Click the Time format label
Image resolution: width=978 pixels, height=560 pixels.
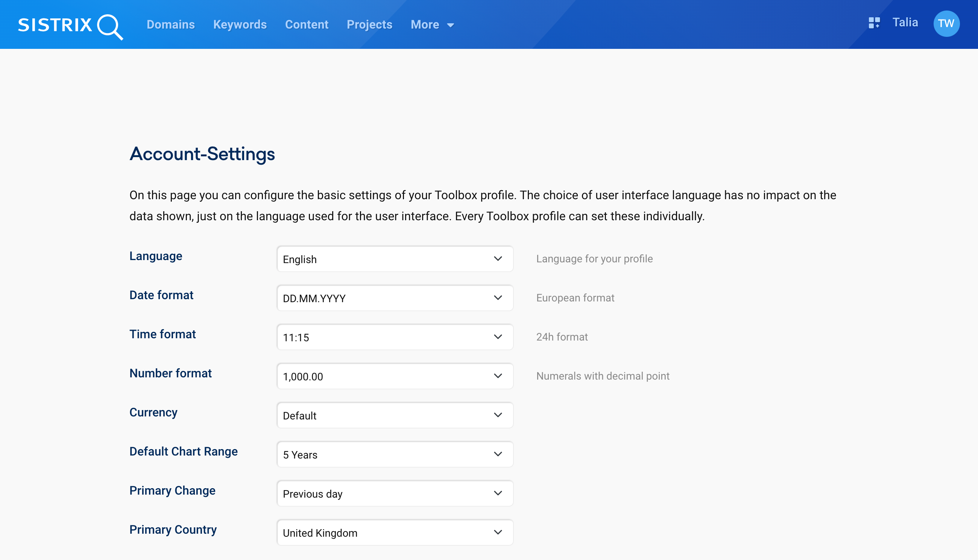(x=162, y=334)
